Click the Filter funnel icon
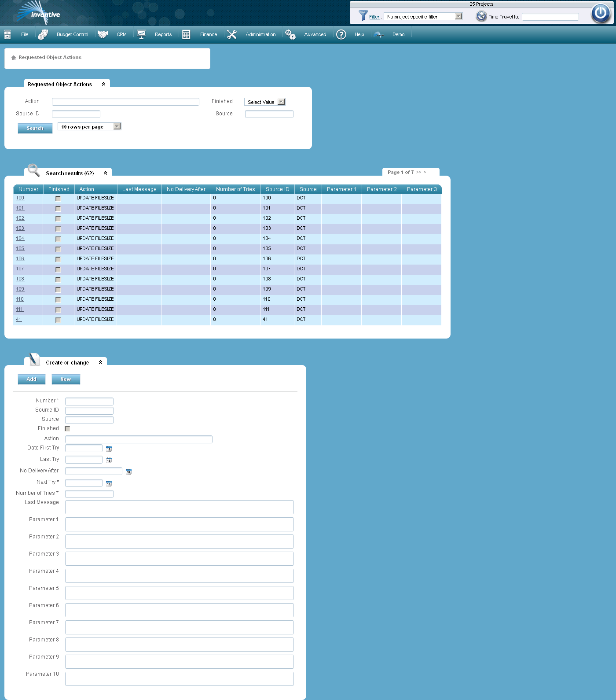 coord(363,16)
